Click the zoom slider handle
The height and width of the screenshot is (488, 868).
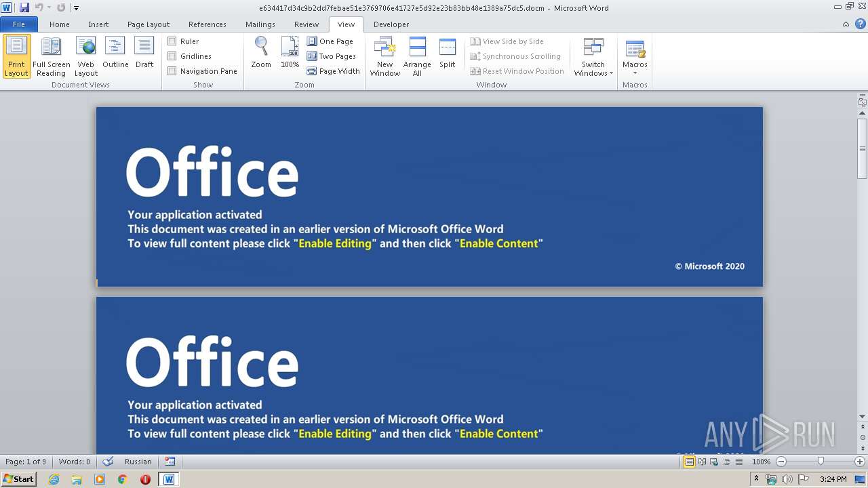tap(821, 462)
